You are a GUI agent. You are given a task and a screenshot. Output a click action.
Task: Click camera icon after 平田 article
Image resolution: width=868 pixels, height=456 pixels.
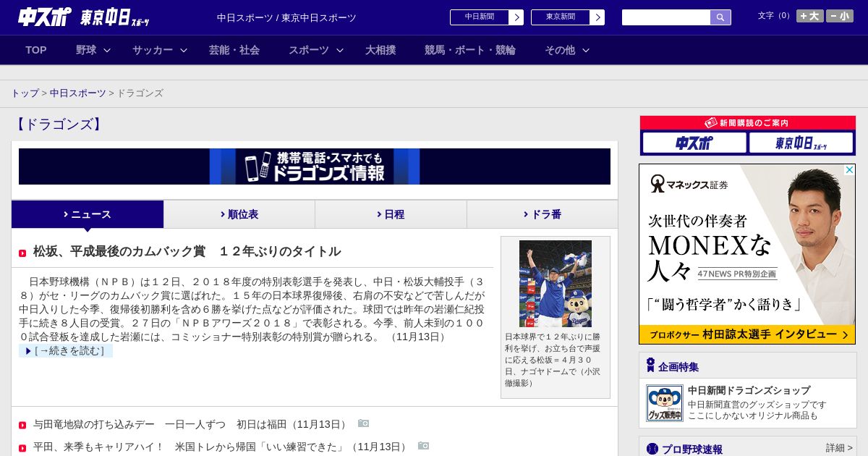tap(423, 446)
